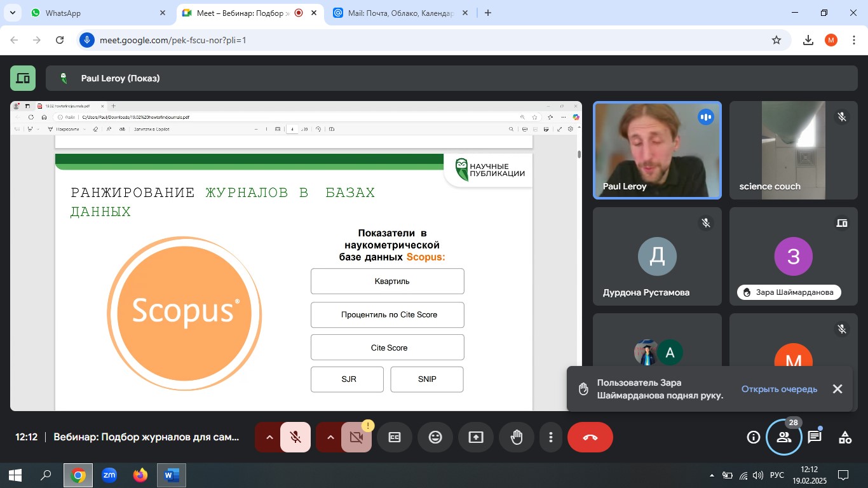Click the Зара Шаймарданова name label with raised hand
Image resolution: width=868 pixels, height=488 pixels.
tap(789, 292)
